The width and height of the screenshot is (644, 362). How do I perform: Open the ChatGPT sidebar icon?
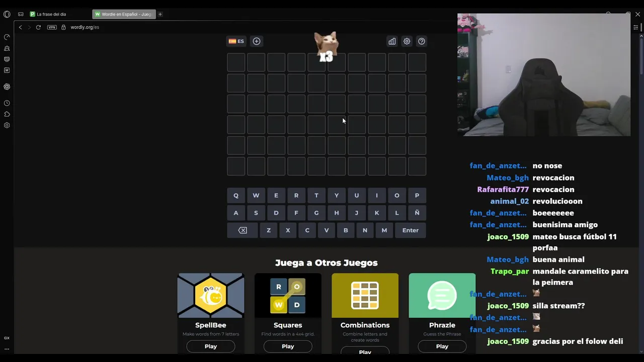click(x=7, y=86)
